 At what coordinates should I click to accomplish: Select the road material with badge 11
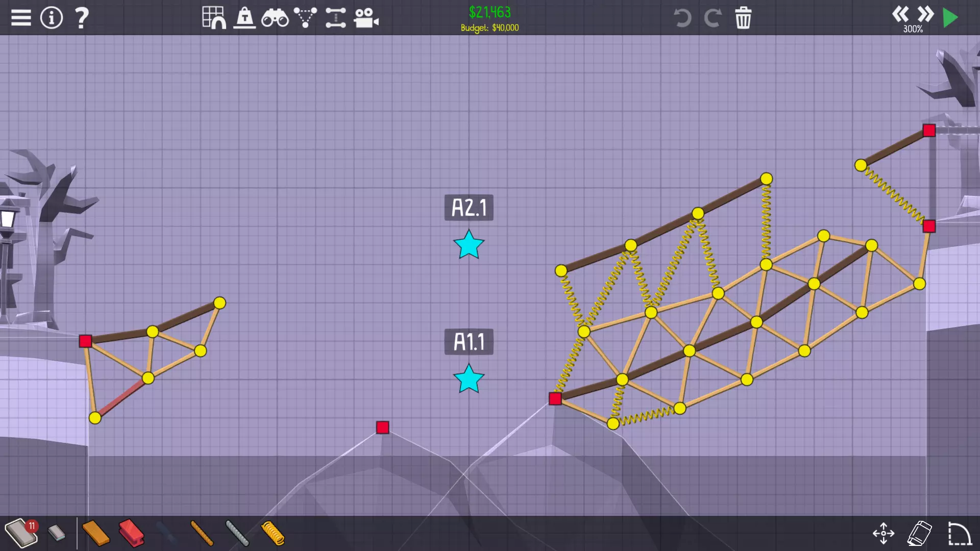tap(20, 533)
